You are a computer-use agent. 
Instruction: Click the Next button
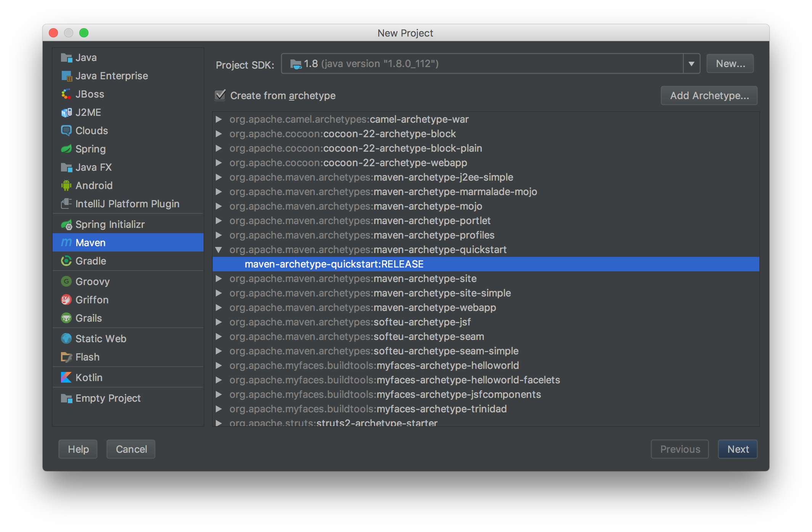tap(737, 449)
